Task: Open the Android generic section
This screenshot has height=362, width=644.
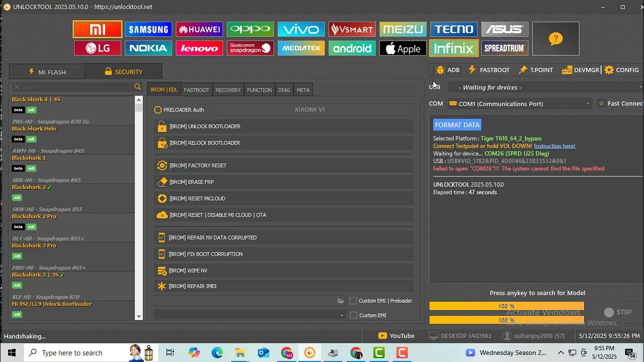Action: [x=352, y=48]
